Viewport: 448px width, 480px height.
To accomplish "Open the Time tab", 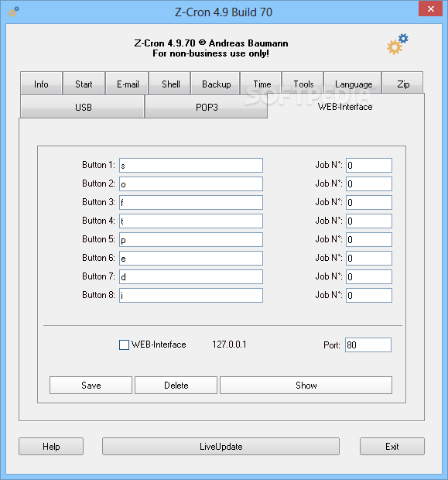I will (x=261, y=84).
